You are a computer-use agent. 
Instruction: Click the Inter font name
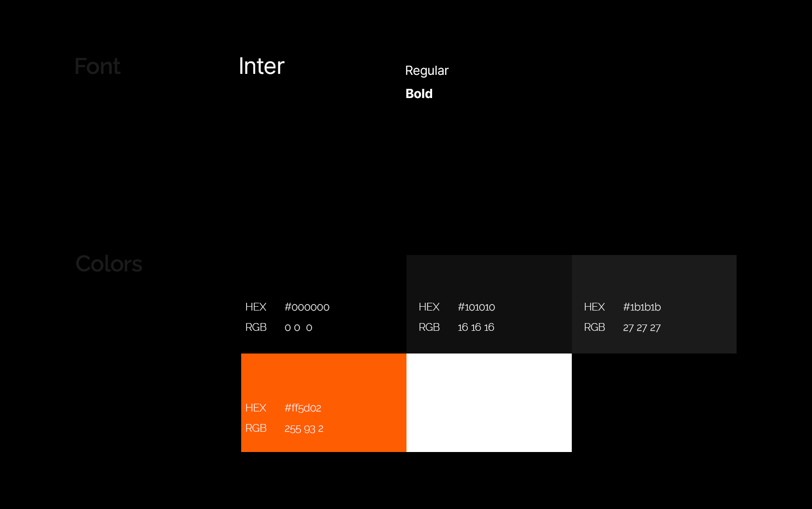click(x=261, y=66)
